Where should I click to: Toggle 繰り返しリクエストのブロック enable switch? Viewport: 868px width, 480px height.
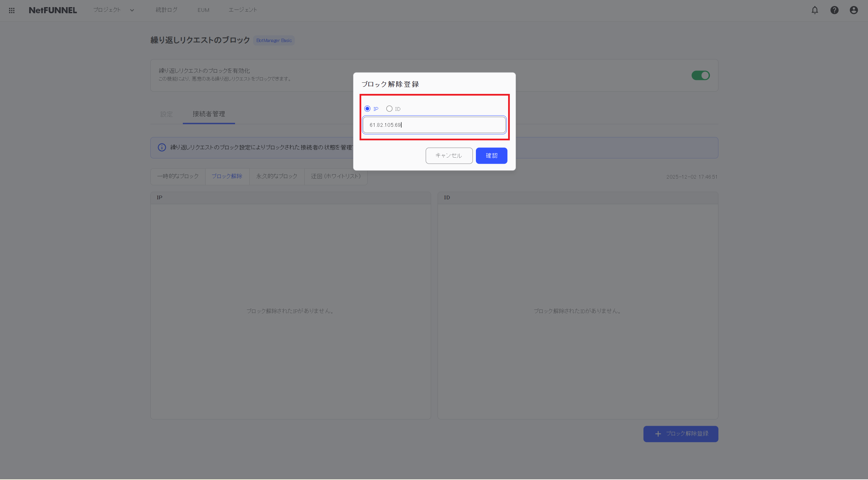[700, 75]
